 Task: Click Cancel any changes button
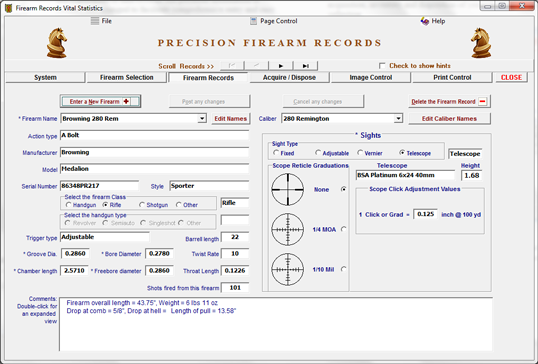pyautogui.click(x=323, y=102)
